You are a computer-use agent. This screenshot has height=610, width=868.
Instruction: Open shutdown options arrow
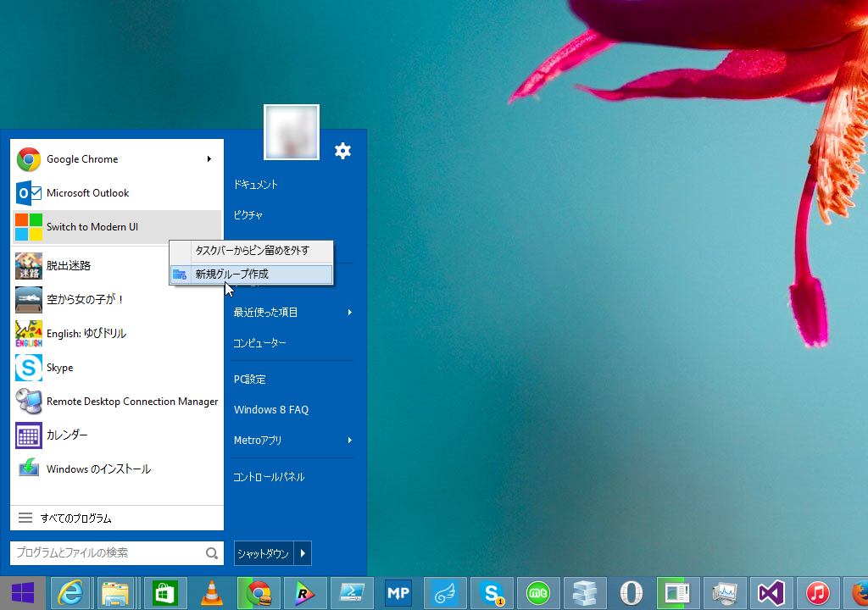(303, 553)
